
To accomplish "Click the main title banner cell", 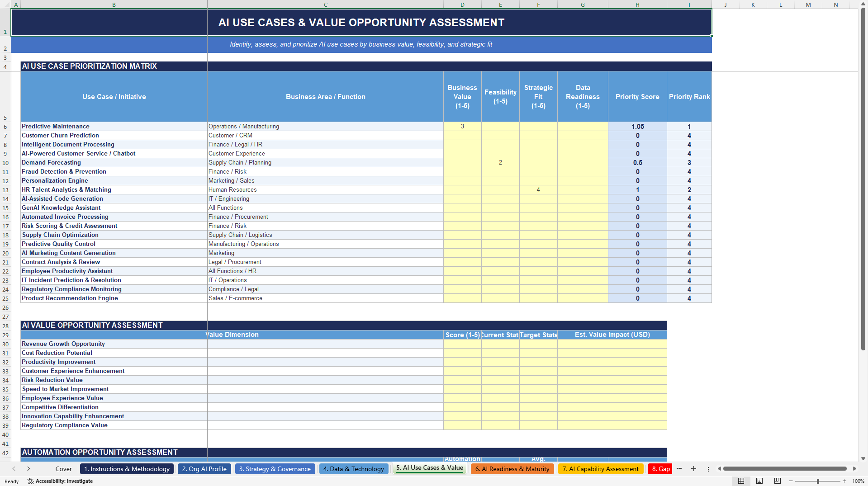I will 361,23.
